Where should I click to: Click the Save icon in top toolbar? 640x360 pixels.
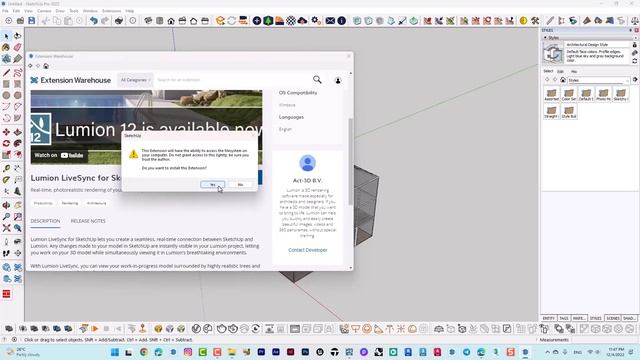click(x=31, y=21)
